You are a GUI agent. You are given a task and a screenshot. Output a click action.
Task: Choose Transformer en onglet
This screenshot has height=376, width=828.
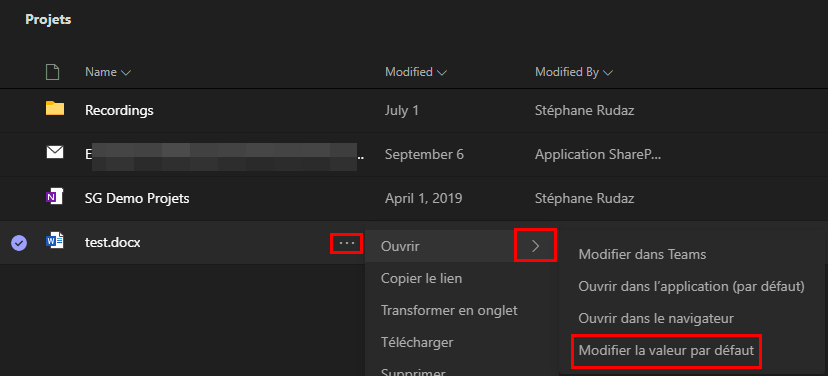pyautogui.click(x=449, y=310)
